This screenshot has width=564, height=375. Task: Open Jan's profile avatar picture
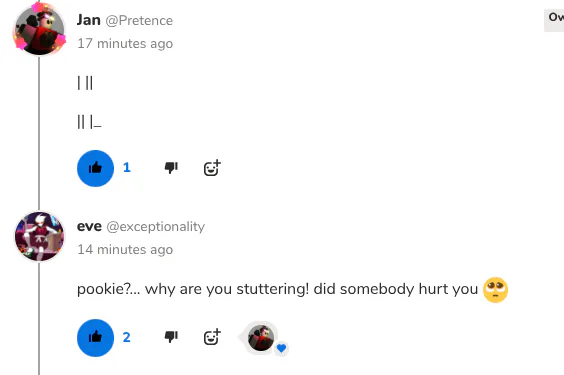(40, 29)
